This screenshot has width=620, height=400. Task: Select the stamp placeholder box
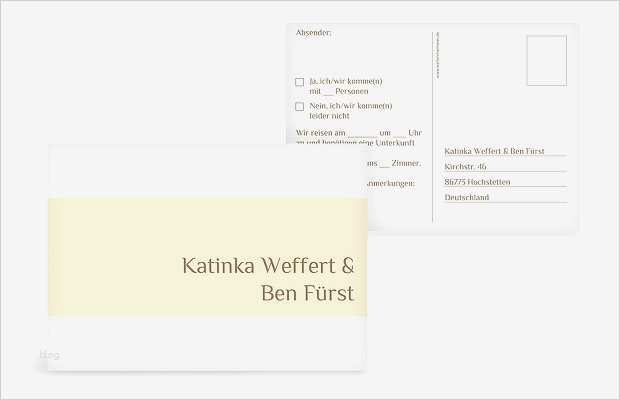547,60
